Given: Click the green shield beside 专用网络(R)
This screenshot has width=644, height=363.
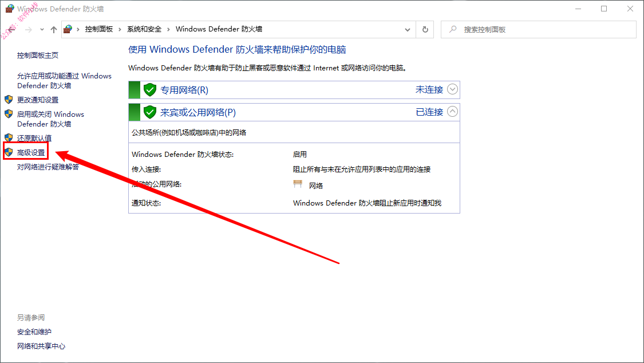Looking at the screenshot, I should 150,89.
